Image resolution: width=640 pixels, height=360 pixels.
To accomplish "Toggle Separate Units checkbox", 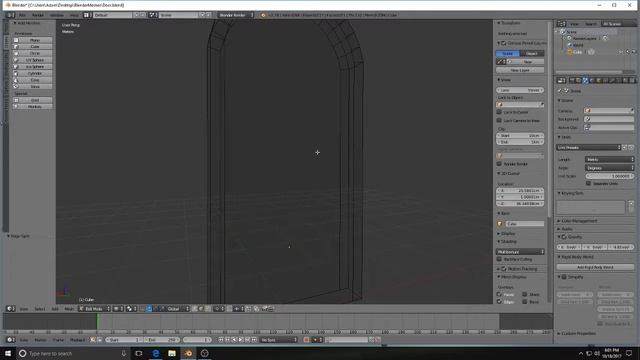I will (589, 183).
